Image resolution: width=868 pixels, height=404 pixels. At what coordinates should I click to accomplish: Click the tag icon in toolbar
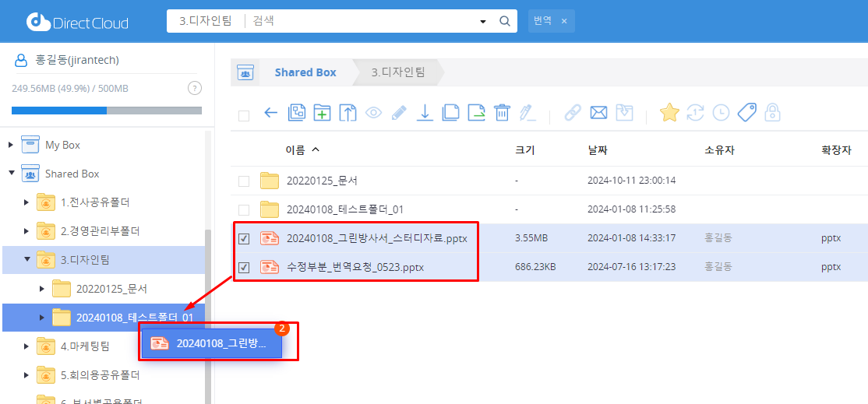[x=746, y=113]
